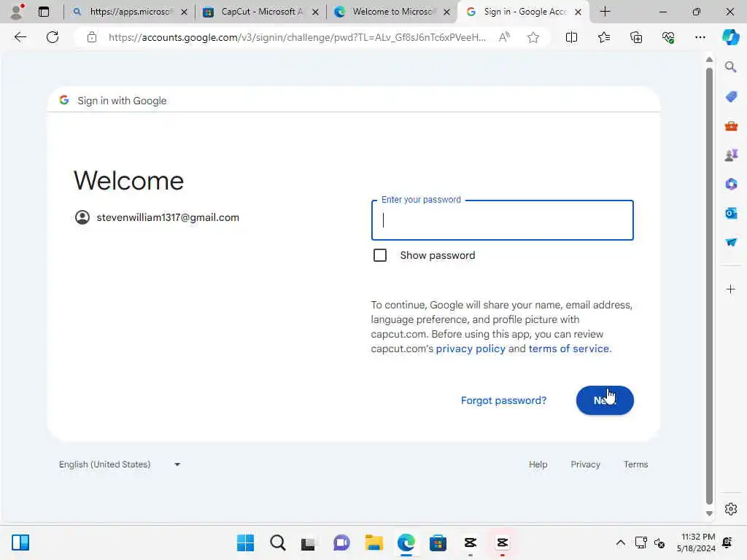Refresh the Google sign-in page
The height and width of the screenshot is (560, 747).
(53, 37)
